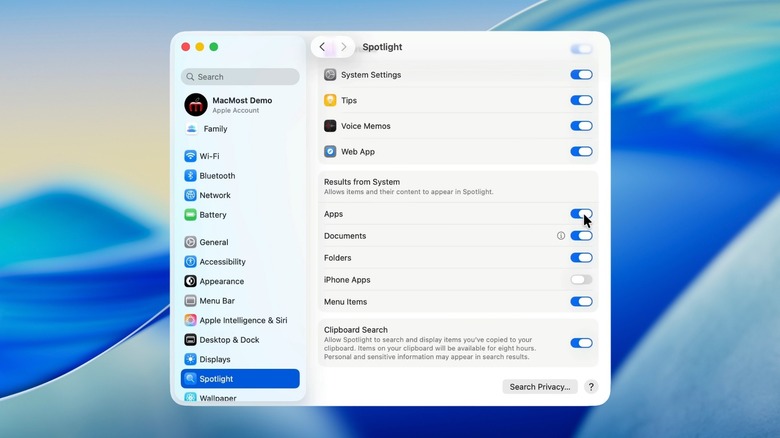780x438 pixels.
Task: Click the Desktop & Dock icon
Action: coord(190,339)
